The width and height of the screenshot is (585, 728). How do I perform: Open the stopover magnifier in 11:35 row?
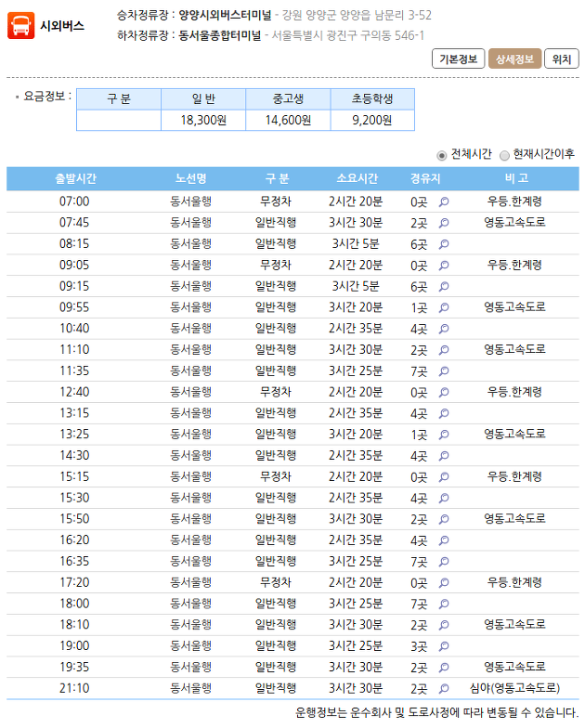444,371
